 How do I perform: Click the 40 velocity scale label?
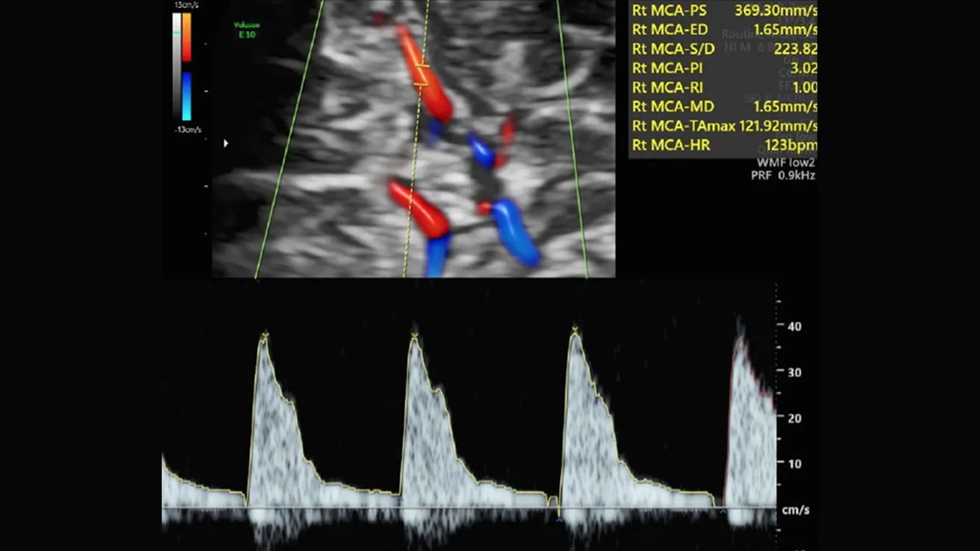(794, 326)
